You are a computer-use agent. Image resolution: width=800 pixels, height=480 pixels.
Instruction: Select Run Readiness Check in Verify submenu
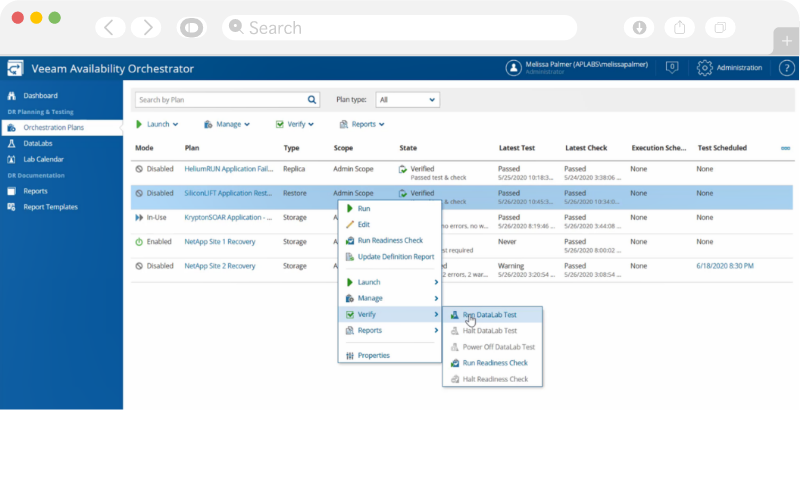492,363
